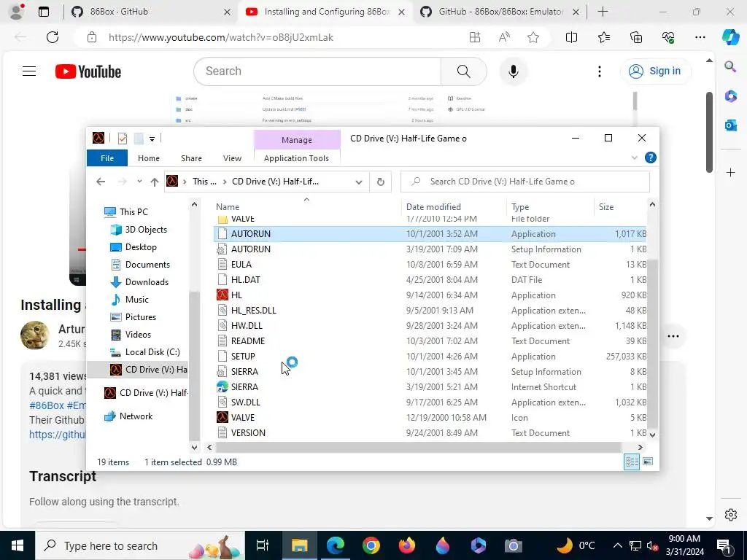Select the EULA text document
Image resolution: width=747 pixels, height=560 pixels.
pyautogui.click(x=241, y=264)
